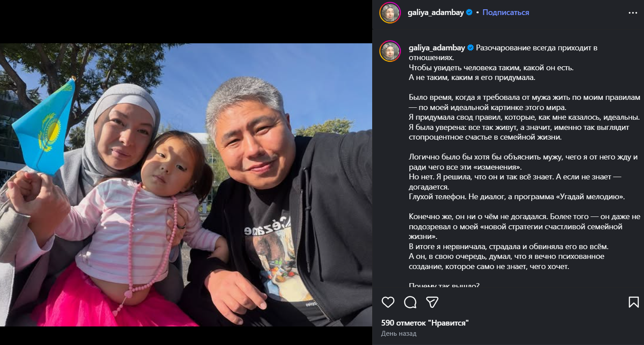Click verified badge in the caption
644x345 pixels.
(x=470, y=48)
